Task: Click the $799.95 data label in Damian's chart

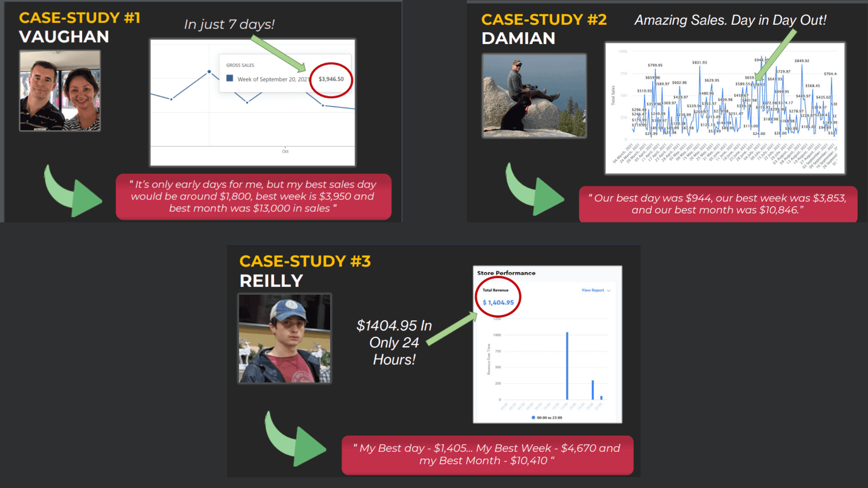Action: coord(655,65)
